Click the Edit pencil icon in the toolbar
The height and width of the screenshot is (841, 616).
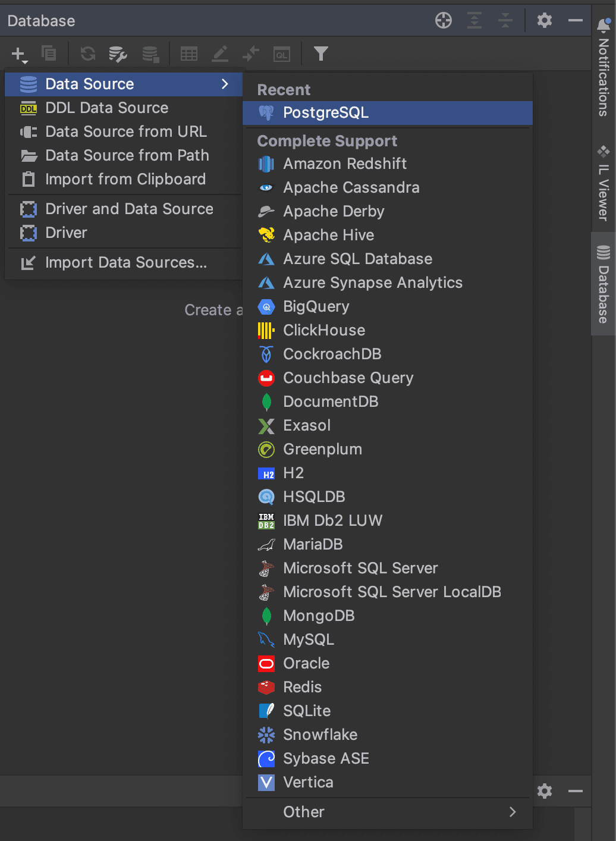coord(220,54)
